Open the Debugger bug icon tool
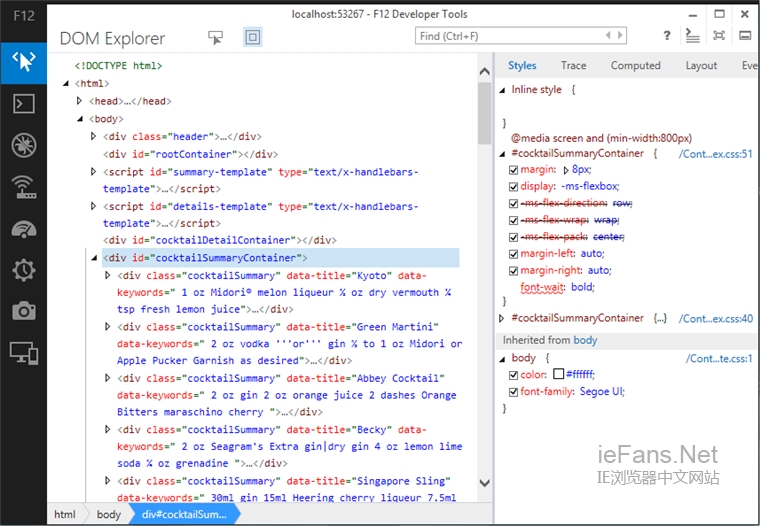 tap(23, 145)
